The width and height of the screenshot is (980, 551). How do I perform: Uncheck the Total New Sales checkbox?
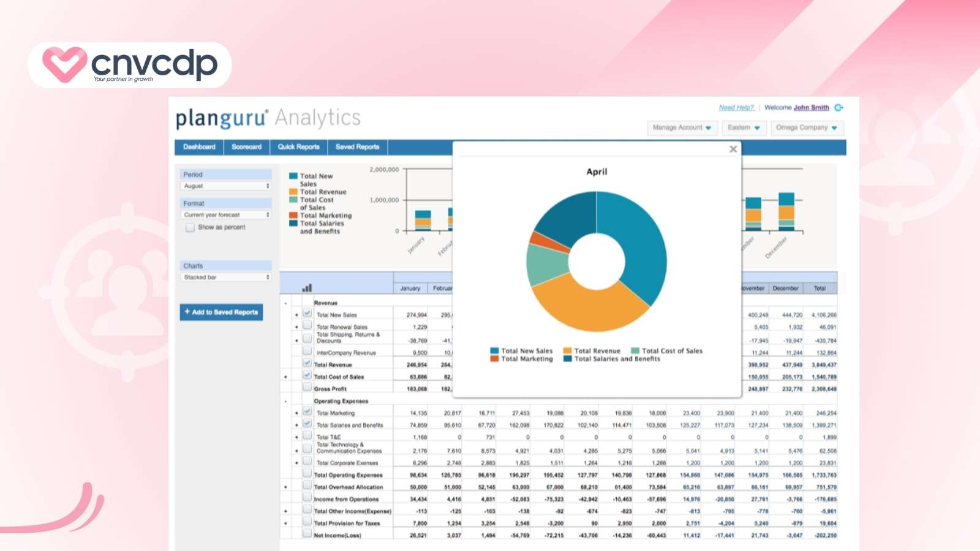tap(307, 313)
